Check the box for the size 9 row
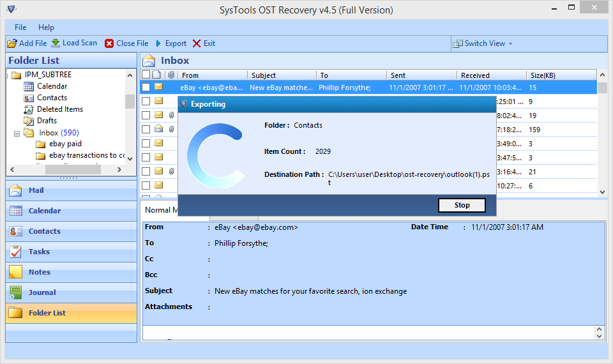 [146, 102]
